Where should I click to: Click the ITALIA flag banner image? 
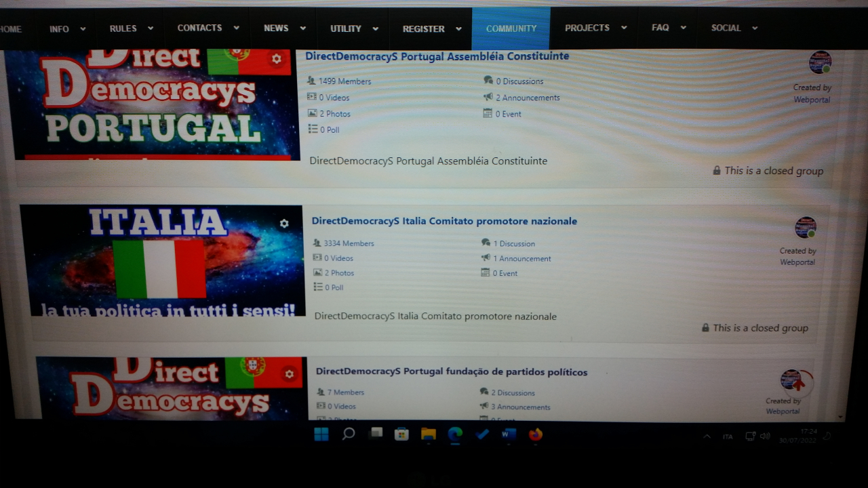click(163, 261)
